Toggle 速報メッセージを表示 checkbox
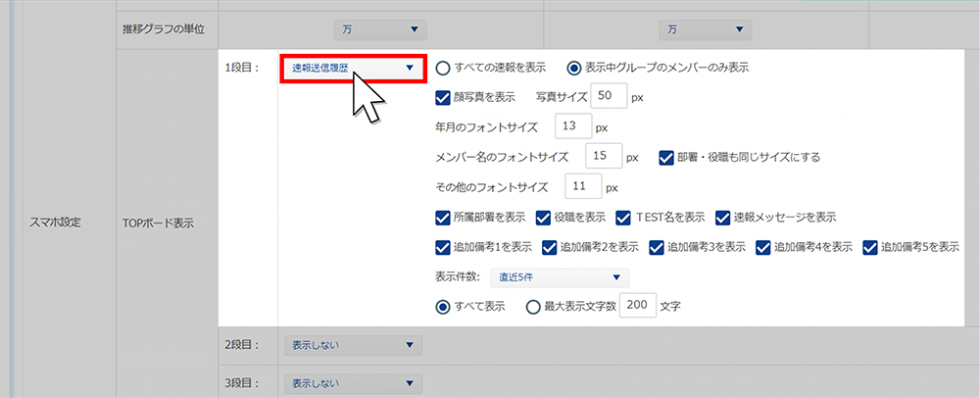This screenshot has height=398, width=980. (x=724, y=217)
